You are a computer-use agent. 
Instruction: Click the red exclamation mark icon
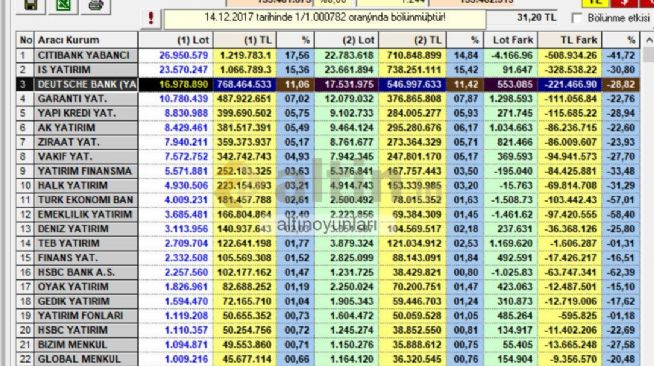pyautogui.click(x=151, y=18)
